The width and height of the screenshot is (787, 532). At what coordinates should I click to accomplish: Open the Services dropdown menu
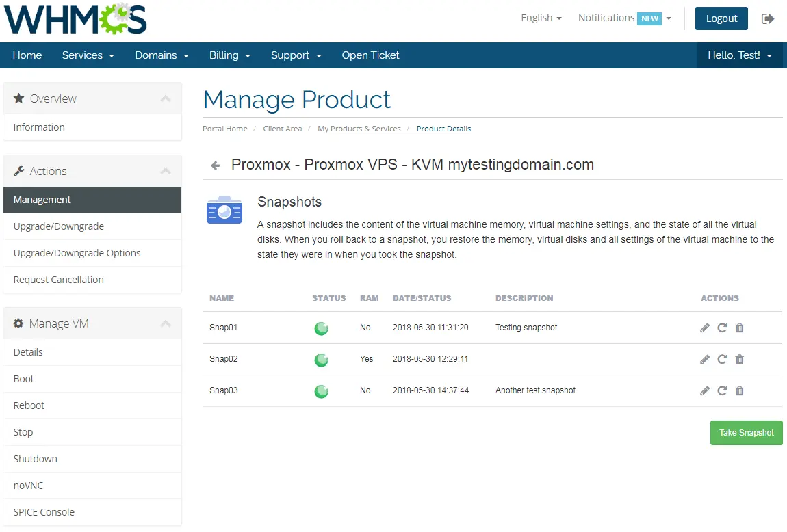click(88, 55)
